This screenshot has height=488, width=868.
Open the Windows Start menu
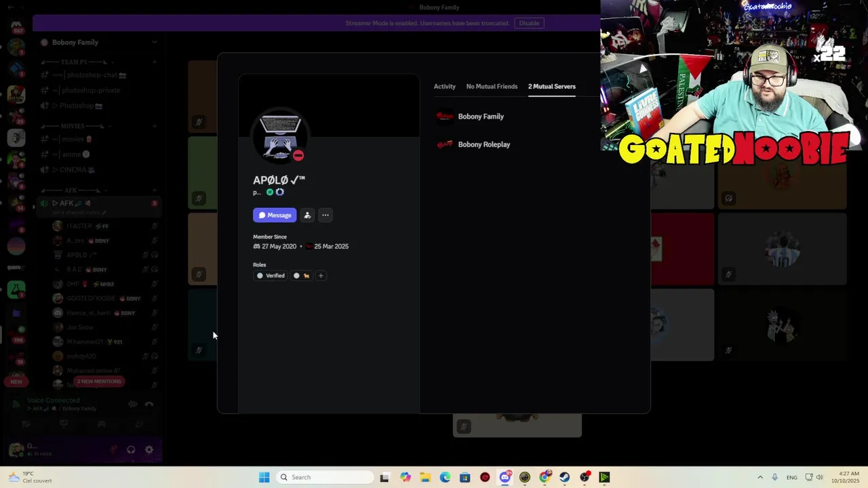tap(264, 477)
